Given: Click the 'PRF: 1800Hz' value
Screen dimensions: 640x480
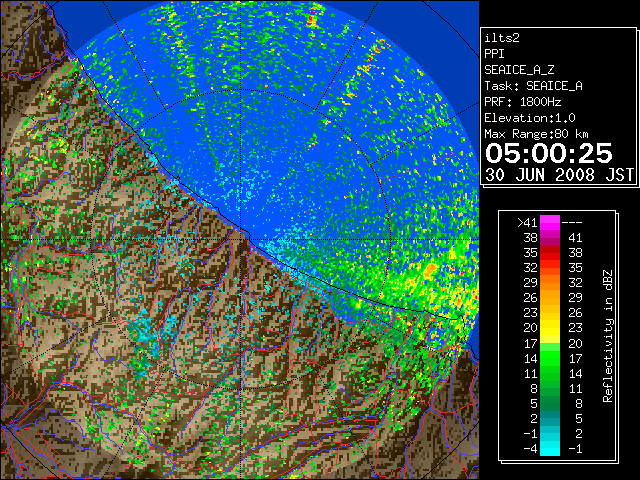Looking at the screenshot, I should (523, 102).
